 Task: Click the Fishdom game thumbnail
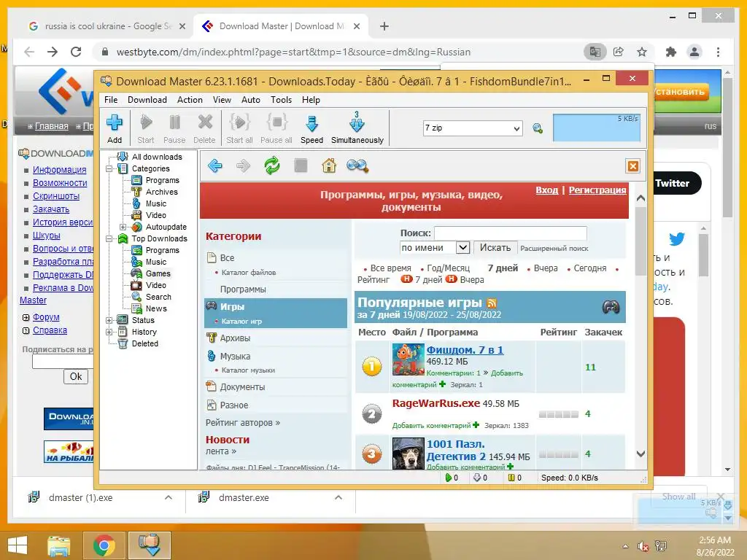408,359
